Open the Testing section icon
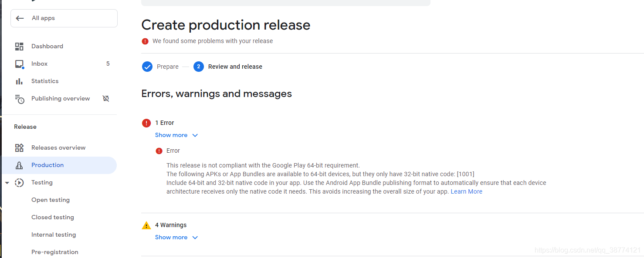The image size is (644, 258). 19,182
